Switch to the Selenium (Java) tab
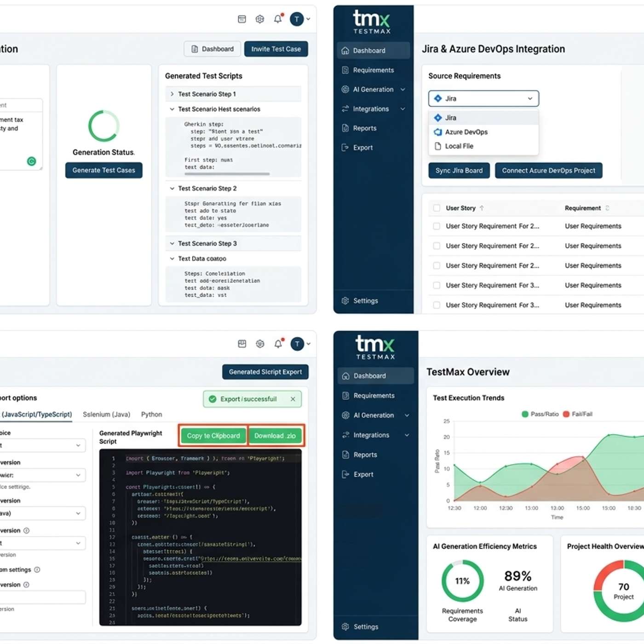The width and height of the screenshot is (644, 644). point(106,414)
